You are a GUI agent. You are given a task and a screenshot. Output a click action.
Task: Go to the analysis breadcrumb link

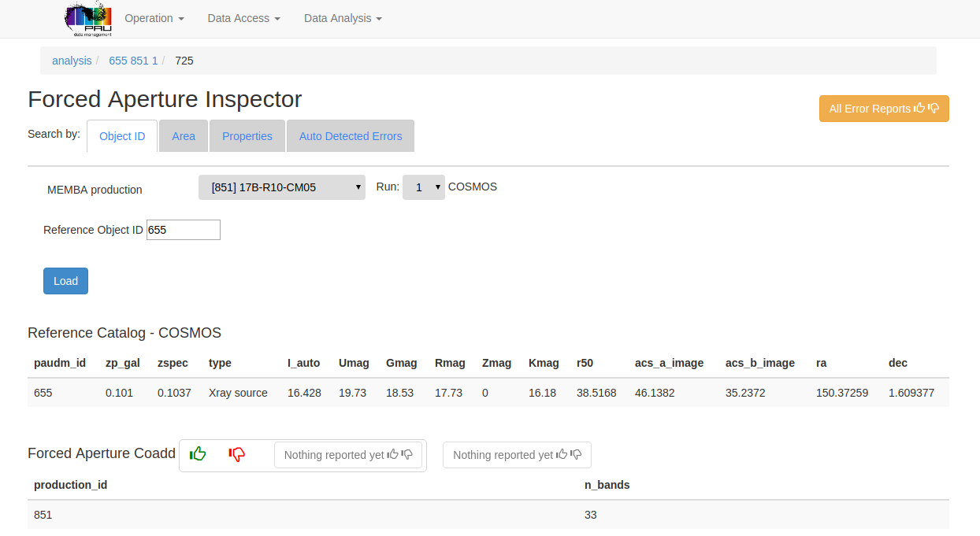click(72, 61)
